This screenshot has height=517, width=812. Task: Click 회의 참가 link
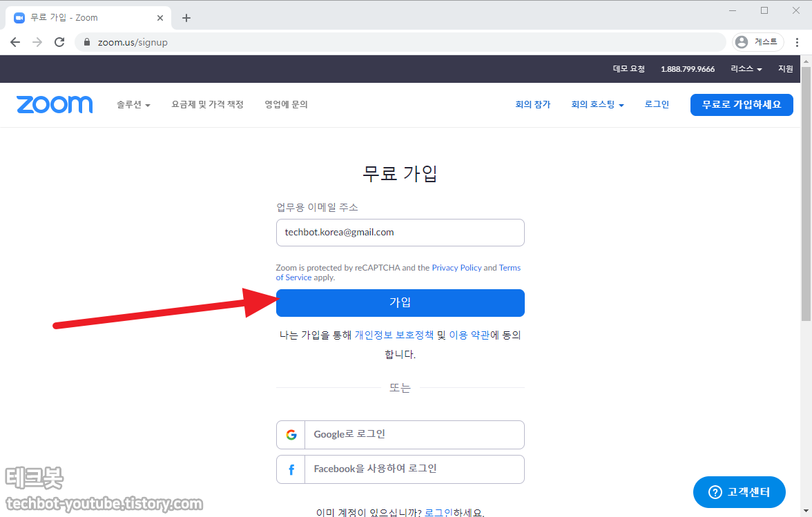tap(532, 104)
